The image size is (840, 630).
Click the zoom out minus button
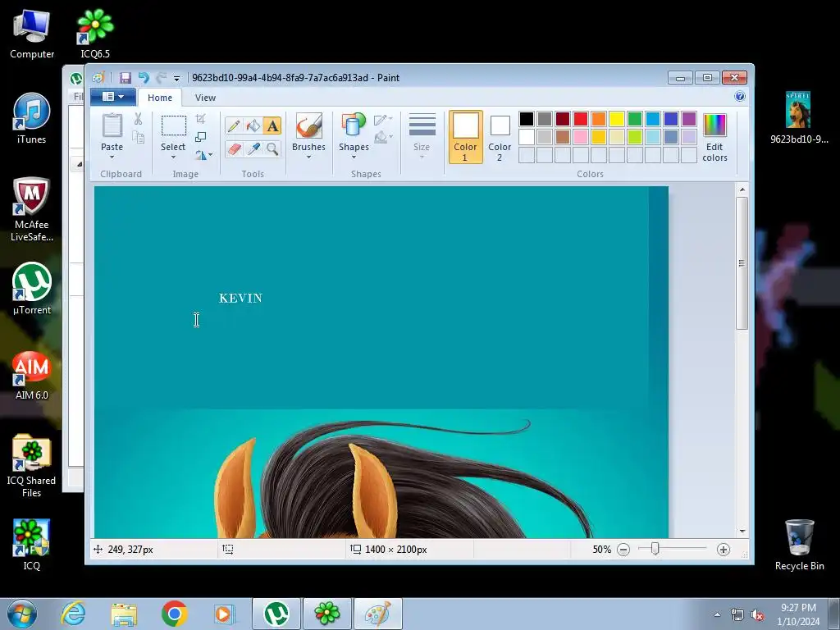click(623, 550)
